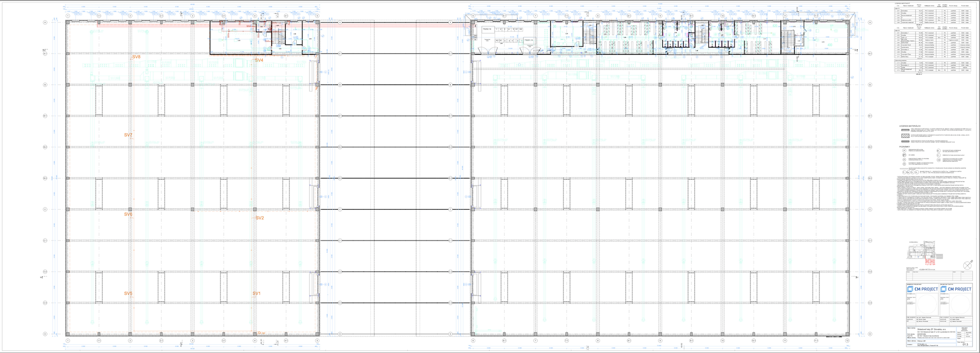Click the TS201.14 box in the plan

point(528,41)
